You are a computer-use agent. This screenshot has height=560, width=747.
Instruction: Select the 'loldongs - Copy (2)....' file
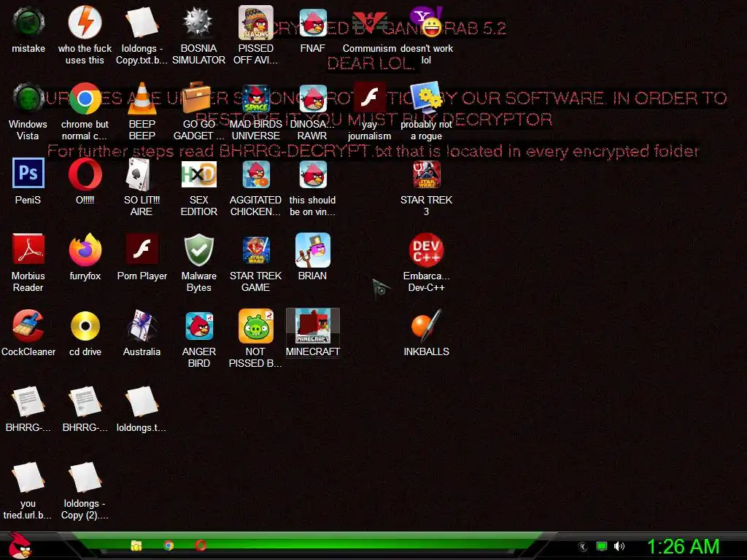pos(85,477)
